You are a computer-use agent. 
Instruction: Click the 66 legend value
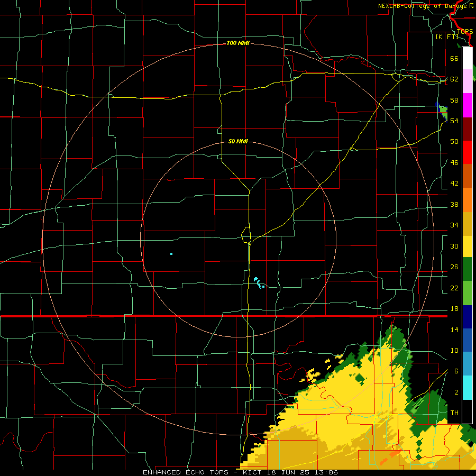point(454,58)
